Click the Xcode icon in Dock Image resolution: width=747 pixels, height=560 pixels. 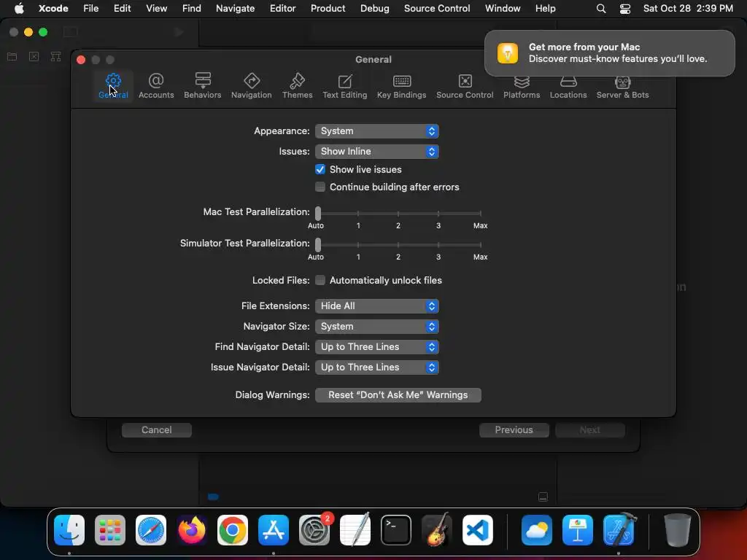click(x=619, y=530)
